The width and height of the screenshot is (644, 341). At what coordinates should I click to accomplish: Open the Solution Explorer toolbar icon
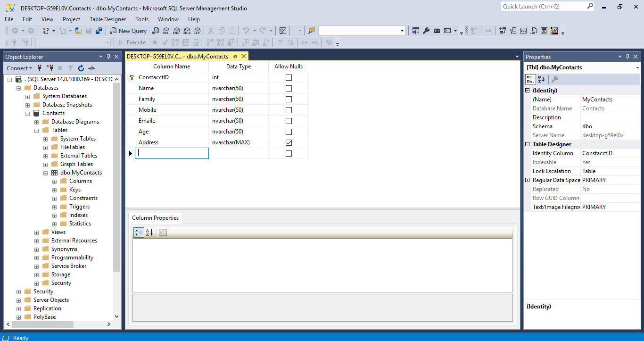(x=416, y=31)
